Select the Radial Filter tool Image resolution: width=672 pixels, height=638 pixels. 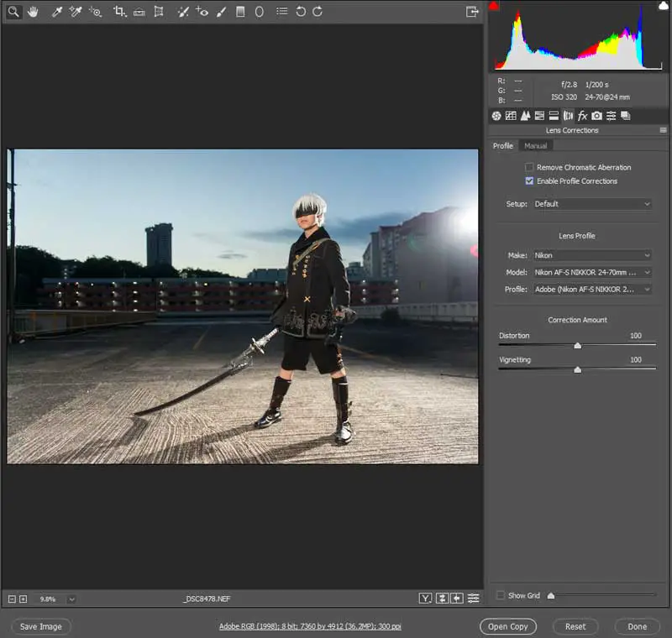tap(260, 12)
